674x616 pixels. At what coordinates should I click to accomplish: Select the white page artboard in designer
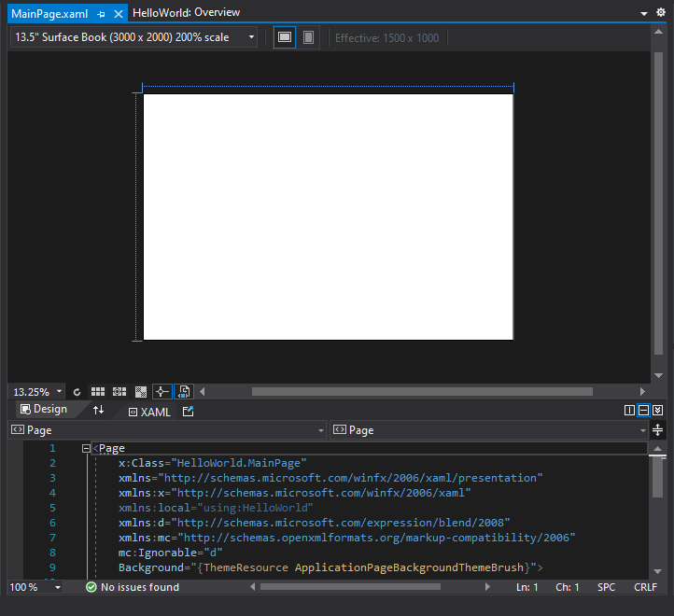328,217
